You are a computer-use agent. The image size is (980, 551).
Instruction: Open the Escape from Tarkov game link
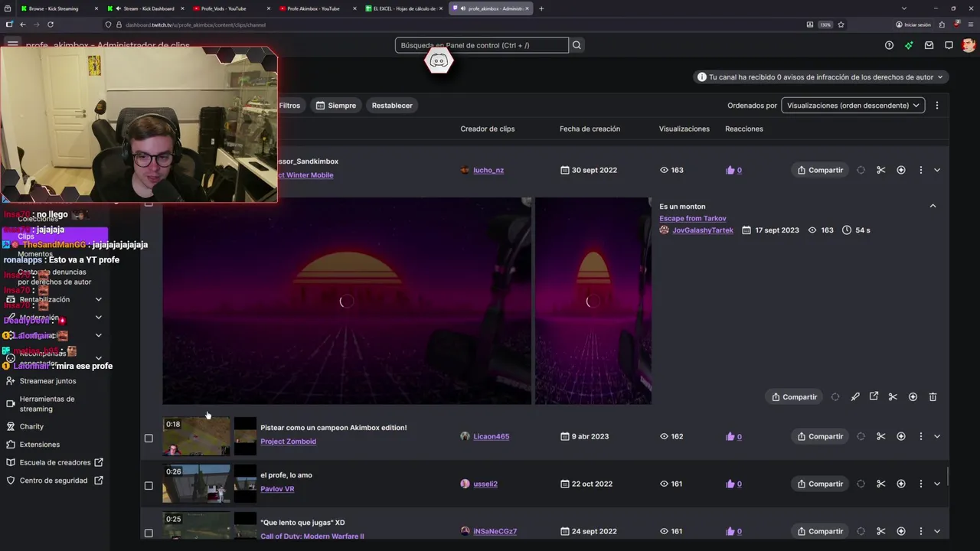tap(693, 218)
